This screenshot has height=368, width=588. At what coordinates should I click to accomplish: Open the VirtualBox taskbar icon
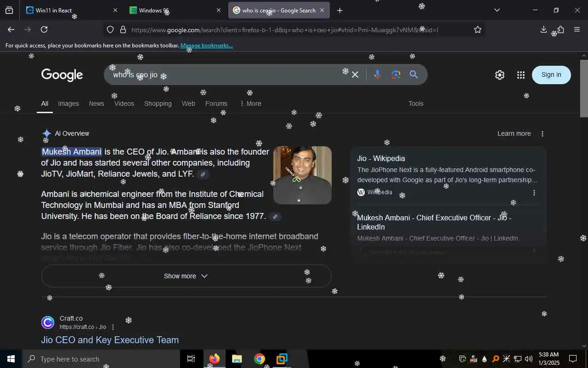pyautogui.click(x=282, y=359)
